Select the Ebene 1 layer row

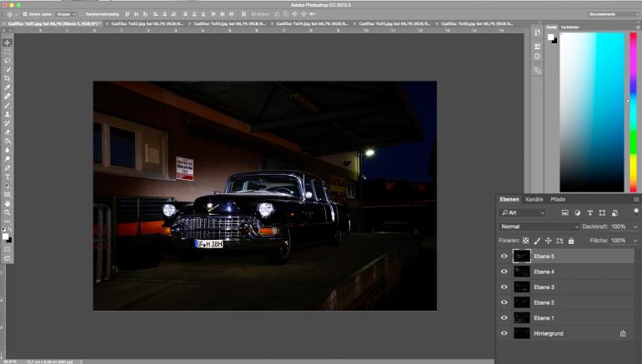pos(565,318)
